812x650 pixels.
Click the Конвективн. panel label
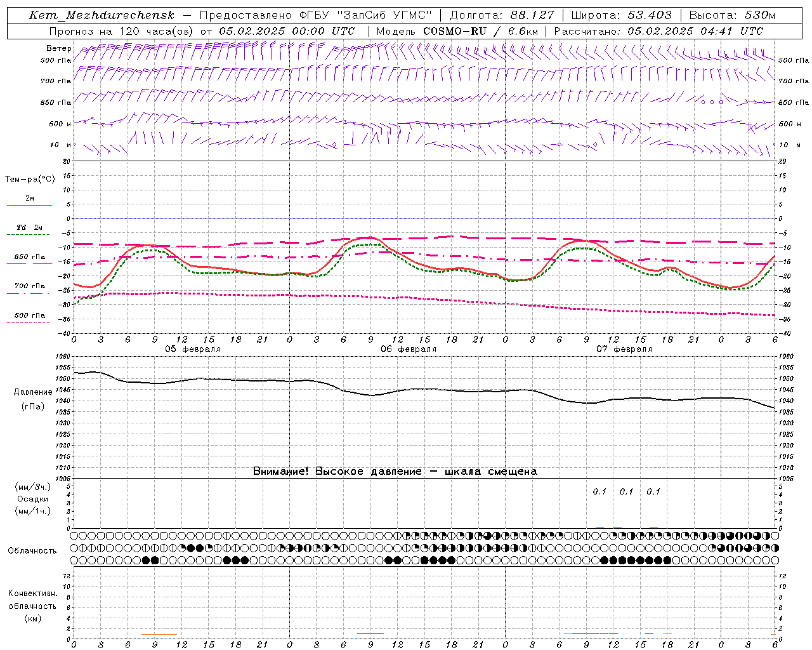coord(33,594)
